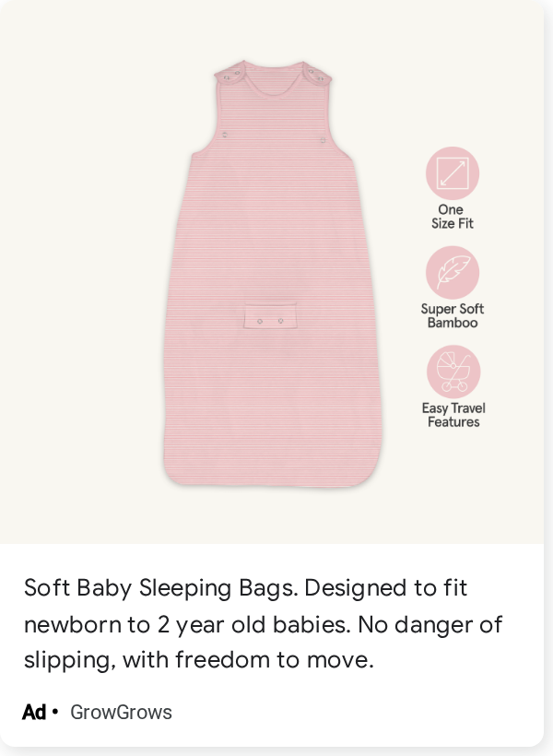553x756 pixels.
Task: Click the right shoulder snap buttons
Action: point(316,75)
